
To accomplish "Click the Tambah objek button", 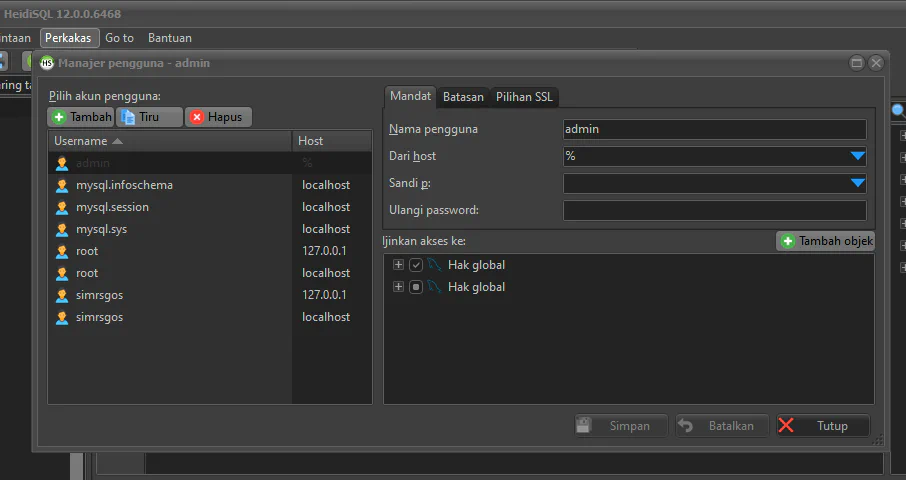I will [825, 241].
